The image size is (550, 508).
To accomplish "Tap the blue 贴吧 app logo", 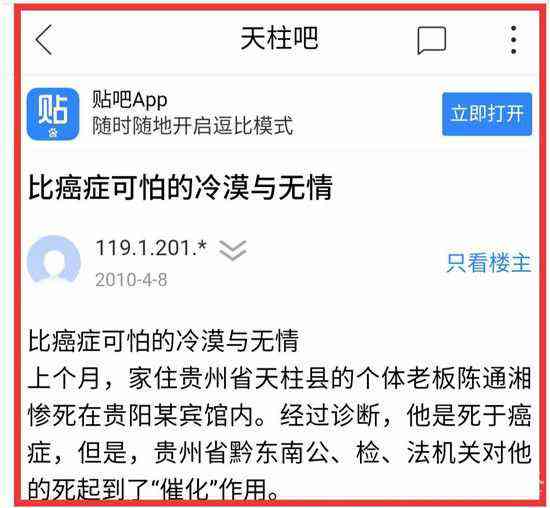I will pos(53,114).
